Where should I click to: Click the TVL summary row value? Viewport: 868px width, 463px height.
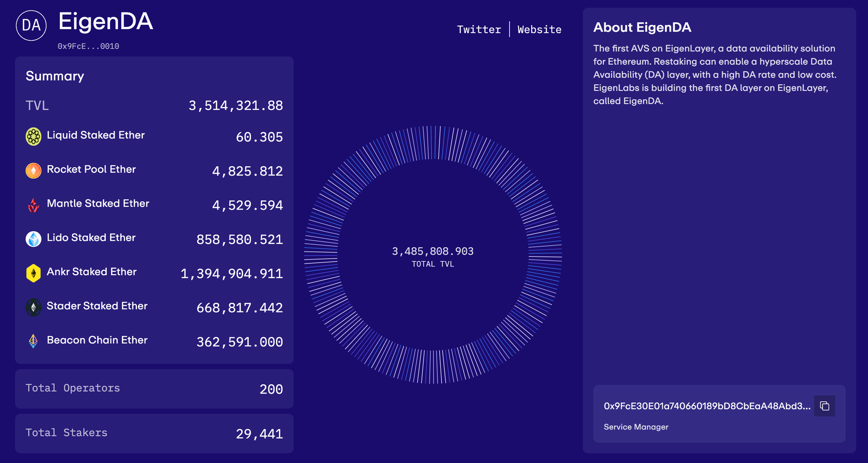(235, 105)
